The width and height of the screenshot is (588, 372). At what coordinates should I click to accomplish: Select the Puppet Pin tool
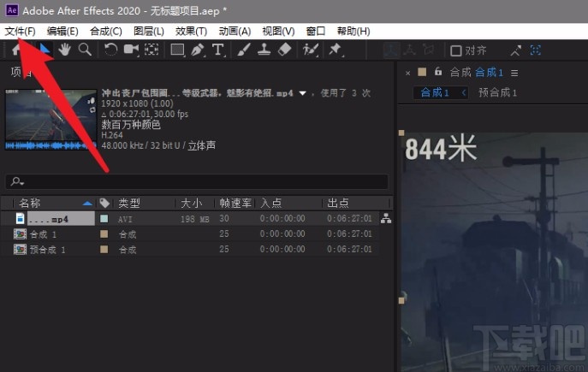coord(335,49)
